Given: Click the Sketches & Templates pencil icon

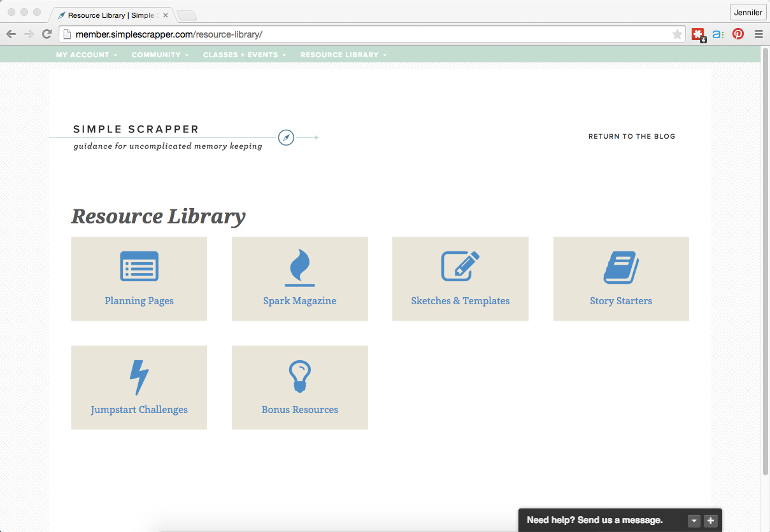Looking at the screenshot, I should click(460, 266).
